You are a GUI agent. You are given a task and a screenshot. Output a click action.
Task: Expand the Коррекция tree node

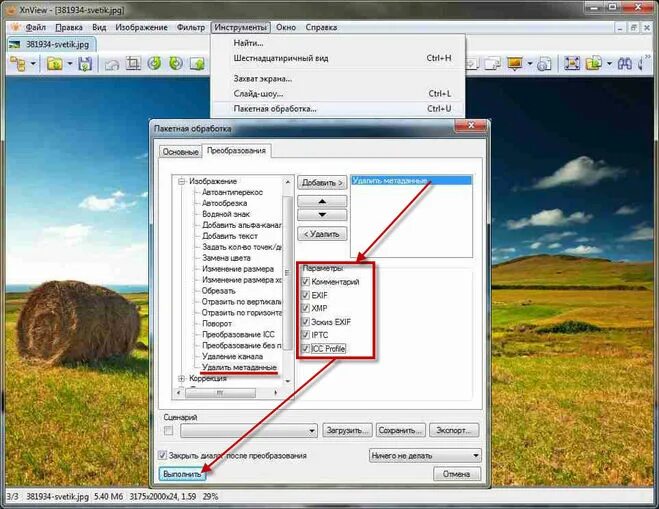(x=182, y=378)
